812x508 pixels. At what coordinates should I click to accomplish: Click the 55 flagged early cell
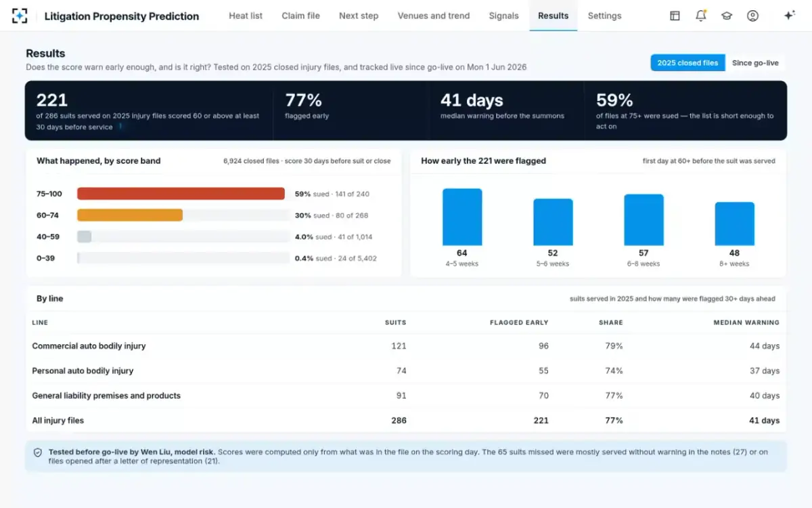(x=543, y=371)
